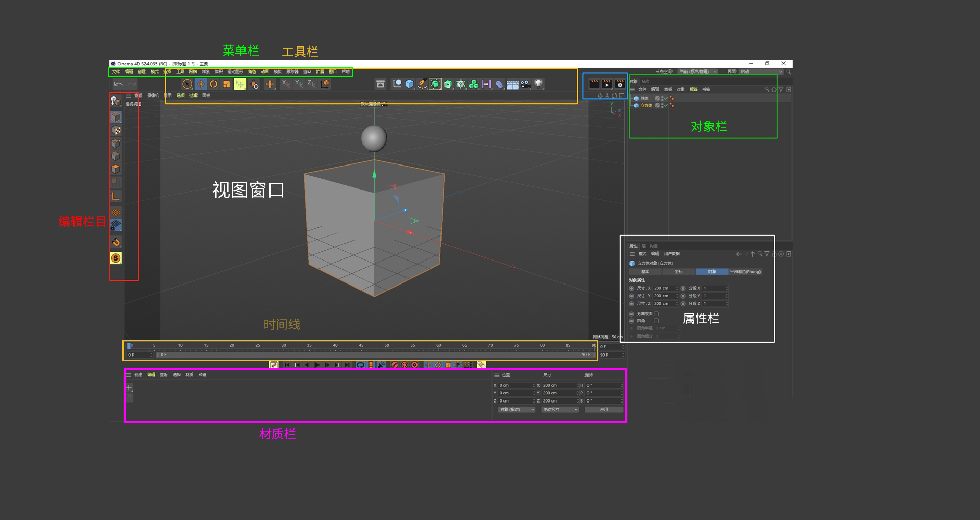Click the cube primitive icon in the toolbar

coord(409,84)
